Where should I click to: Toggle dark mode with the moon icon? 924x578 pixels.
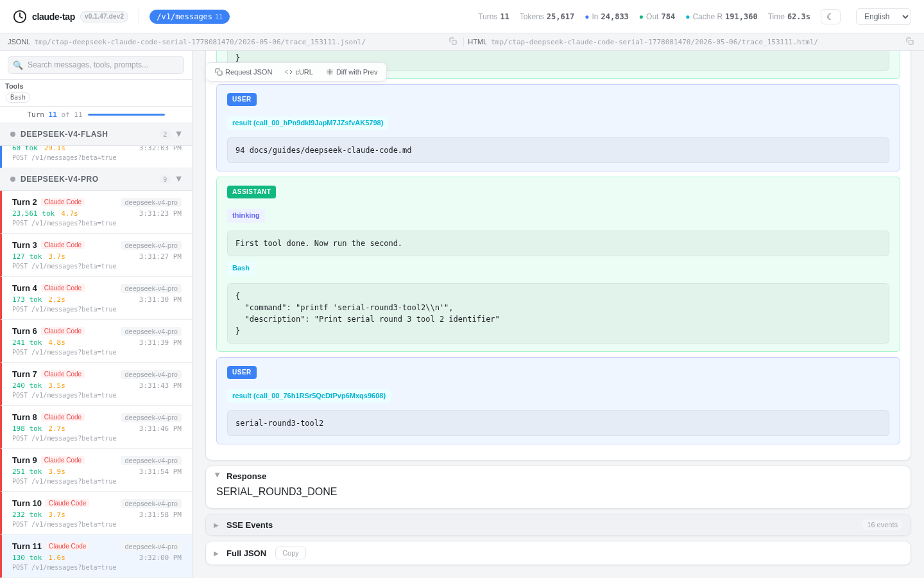pyautogui.click(x=830, y=17)
